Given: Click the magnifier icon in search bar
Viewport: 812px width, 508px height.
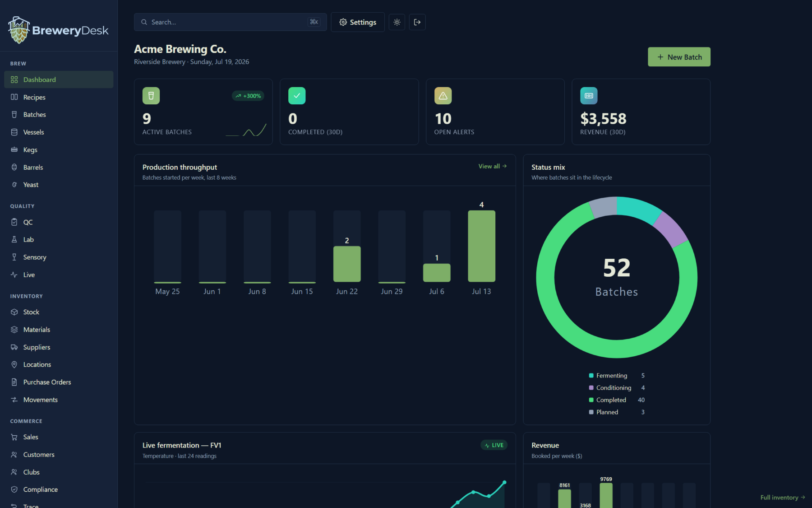Looking at the screenshot, I should [144, 22].
